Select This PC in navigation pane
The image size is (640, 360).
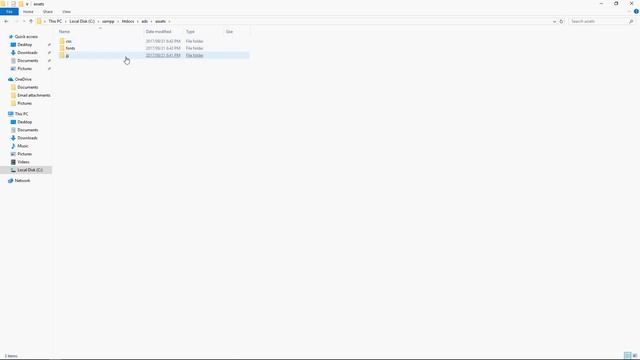21,114
